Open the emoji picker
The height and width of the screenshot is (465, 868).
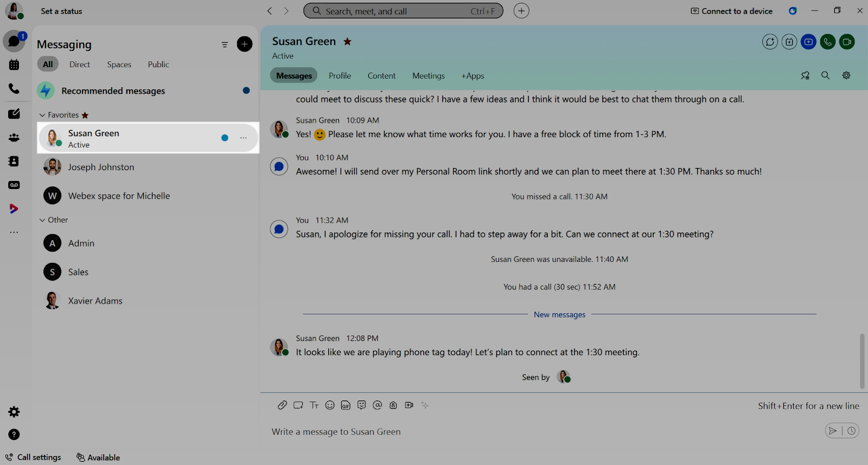point(330,405)
